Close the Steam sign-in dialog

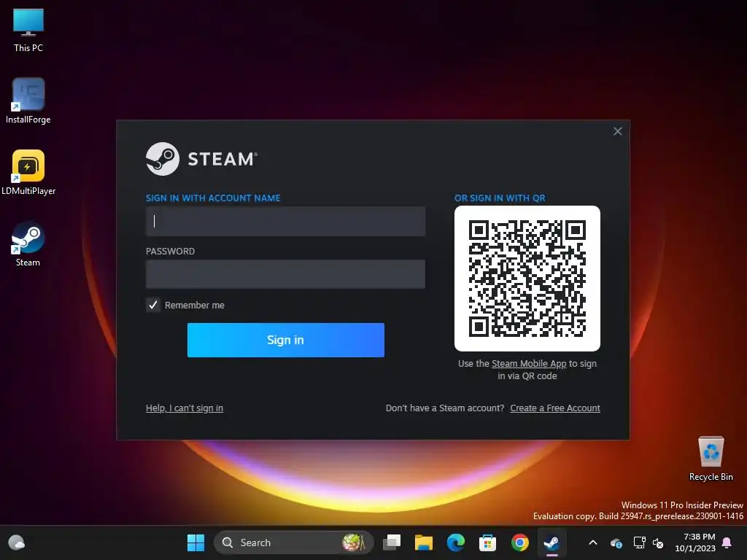point(617,131)
